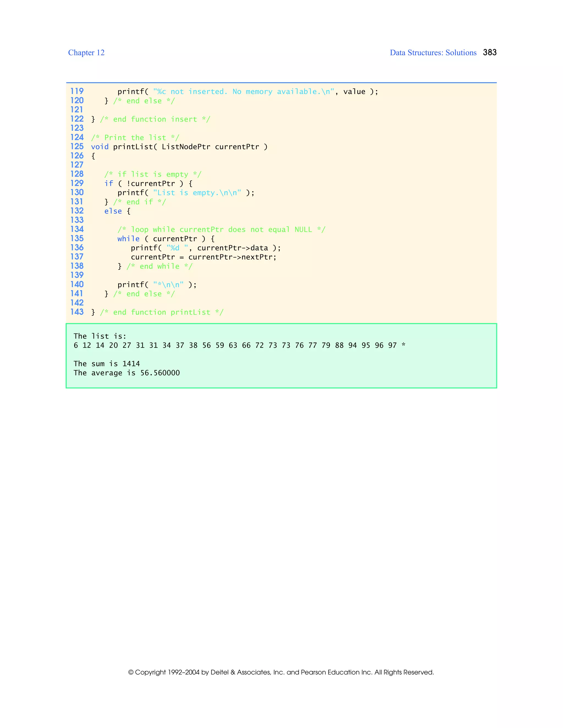563x728 pixels.
Task: Click the 'while ( currentPtr ) {' line
Action: click(166, 239)
